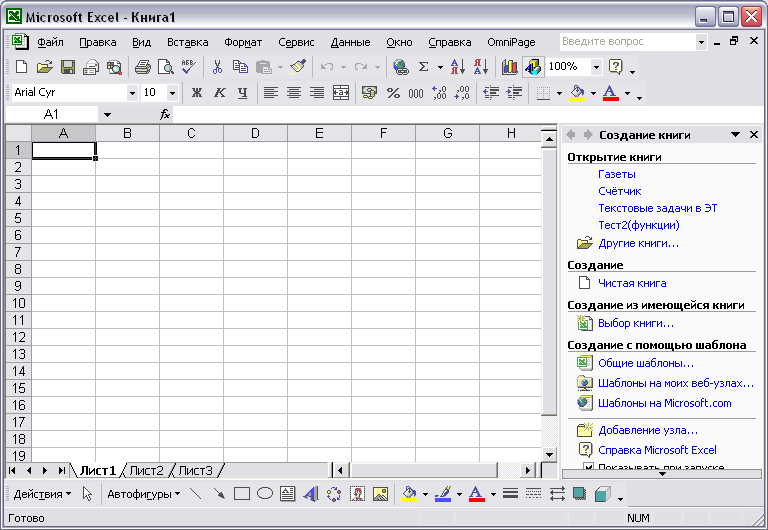This screenshot has height=530, width=768.
Task: Switch to the Лист2 sheet tab
Action: click(x=146, y=471)
